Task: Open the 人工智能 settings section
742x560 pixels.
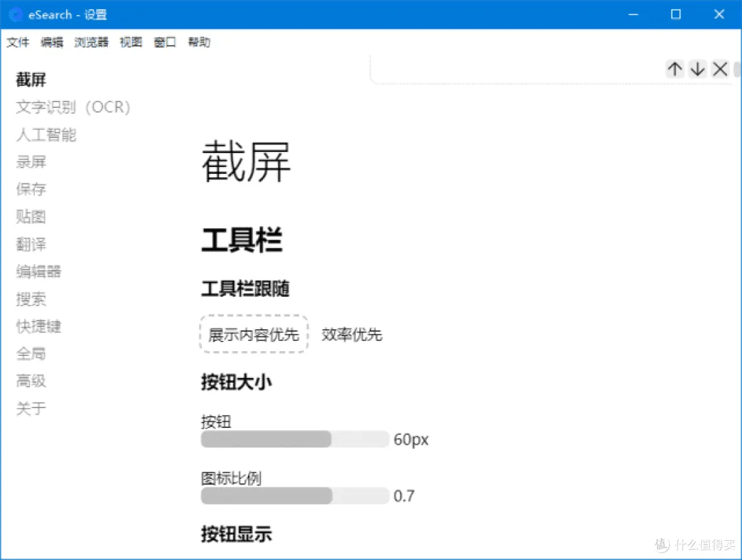Action: click(45, 135)
